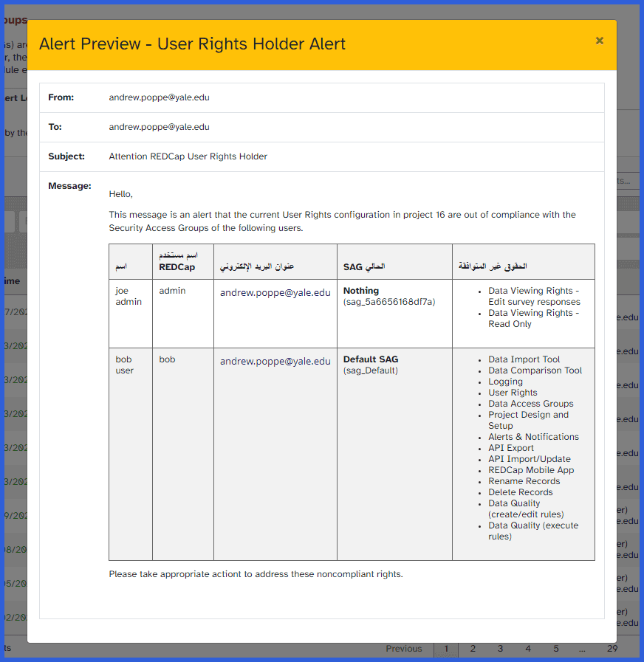644x662 pixels.
Task: Click 'Logging' list item
Action: pyautogui.click(x=505, y=382)
